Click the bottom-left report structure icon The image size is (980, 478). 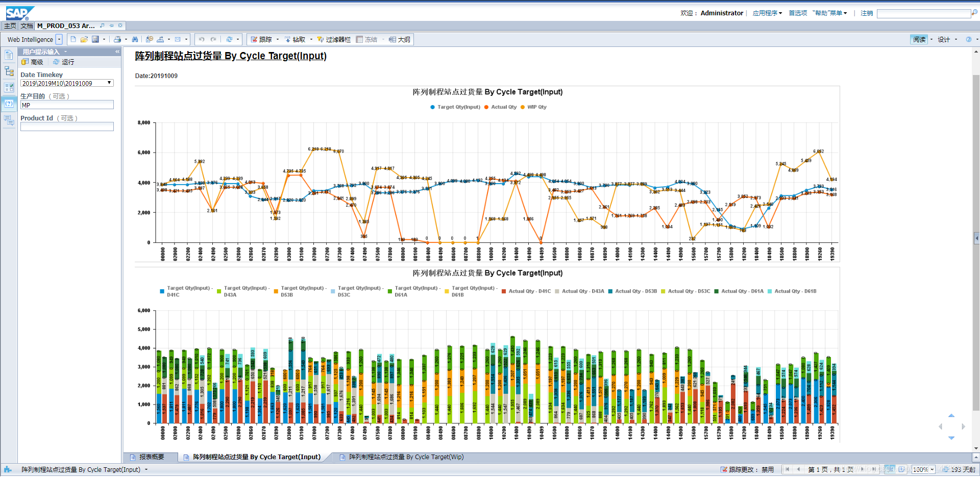8,469
